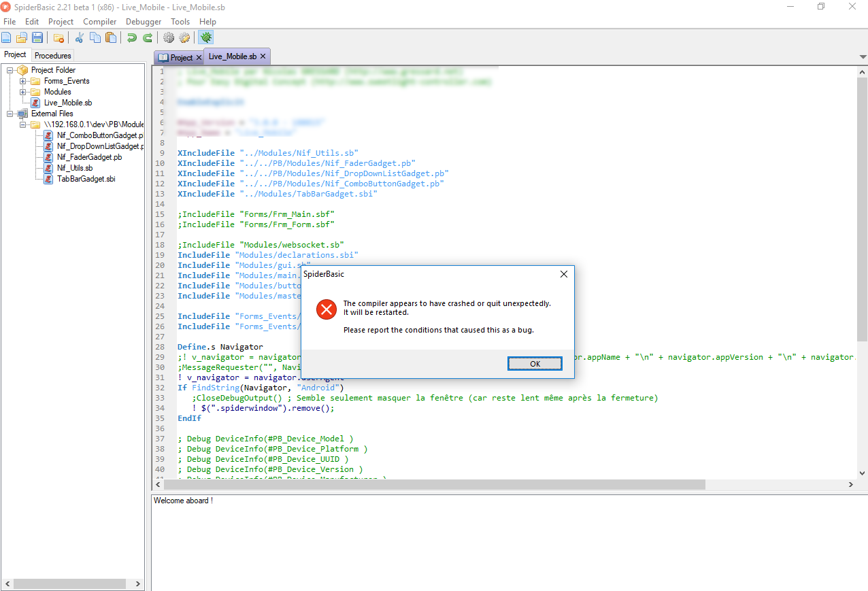Click the External Files computer icon
The height and width of the screenshot is (591, 868).
tap(22, 114)
